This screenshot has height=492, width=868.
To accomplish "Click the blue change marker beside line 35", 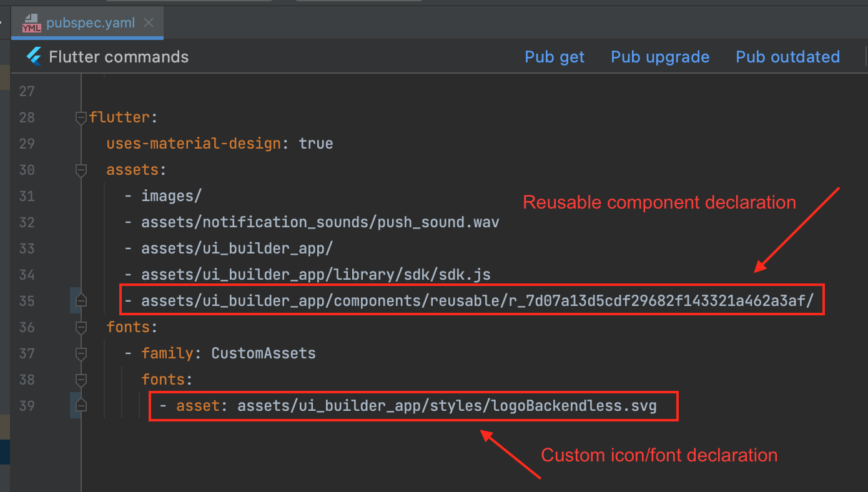I will (x=72, y=300).
